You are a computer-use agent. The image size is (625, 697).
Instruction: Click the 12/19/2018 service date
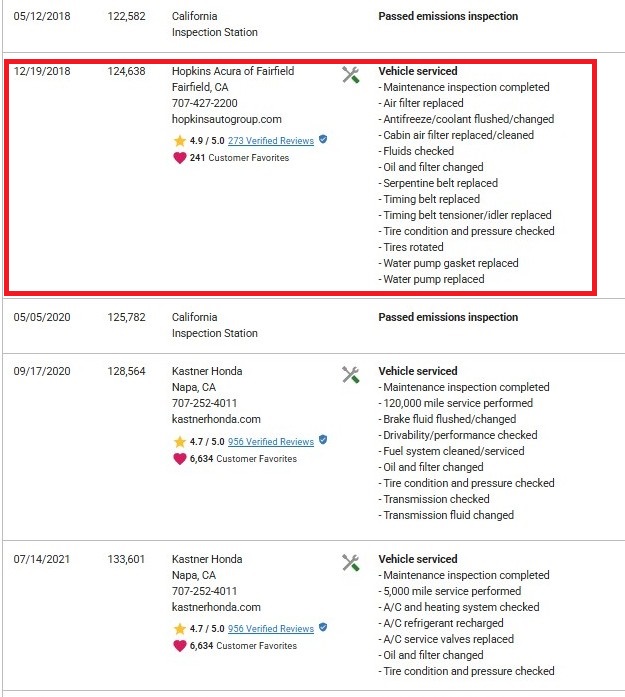point(42,71)
